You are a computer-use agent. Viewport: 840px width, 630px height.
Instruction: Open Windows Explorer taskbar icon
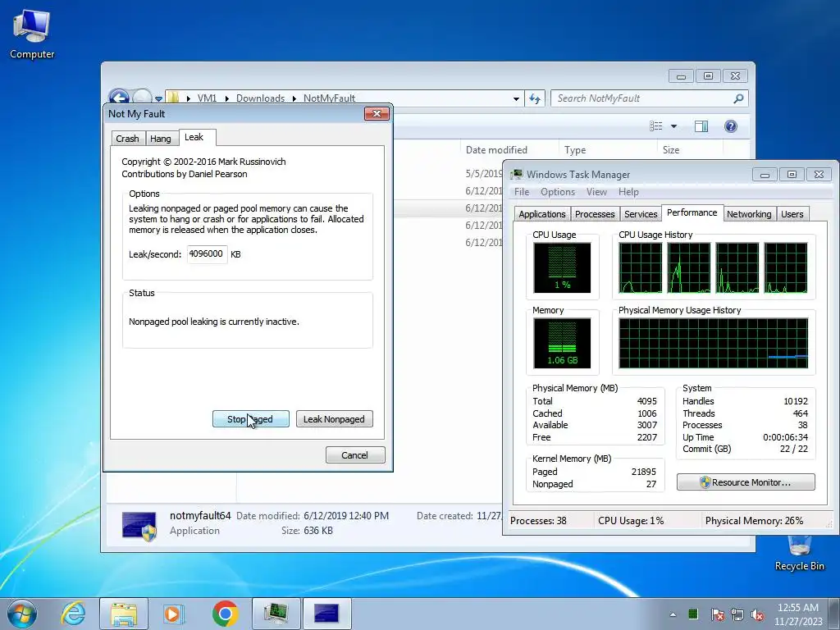124,614
